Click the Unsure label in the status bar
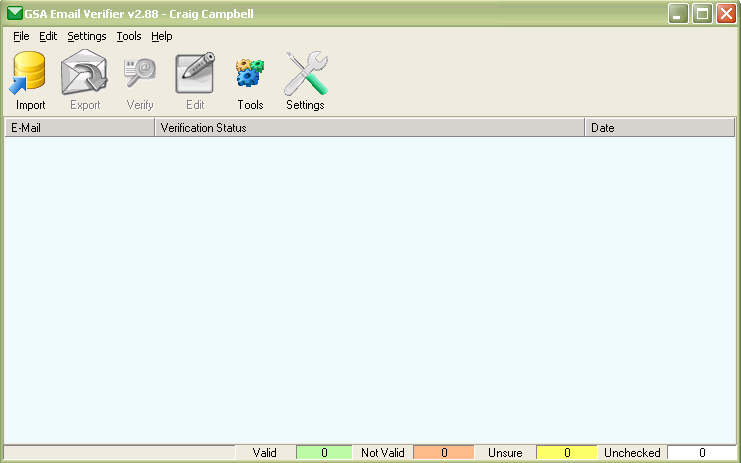The height and width of the screenshot is (463, 741). tap(505, 453)
